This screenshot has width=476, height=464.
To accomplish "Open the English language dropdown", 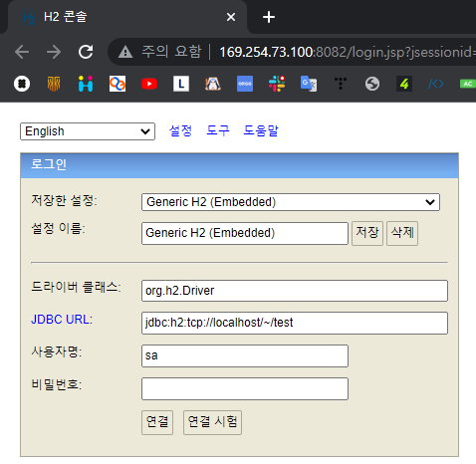I will (x=88, y=131).
